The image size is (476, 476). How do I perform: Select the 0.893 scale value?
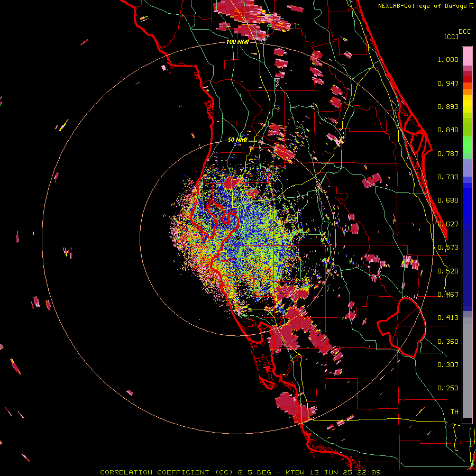tap(448, 106)
